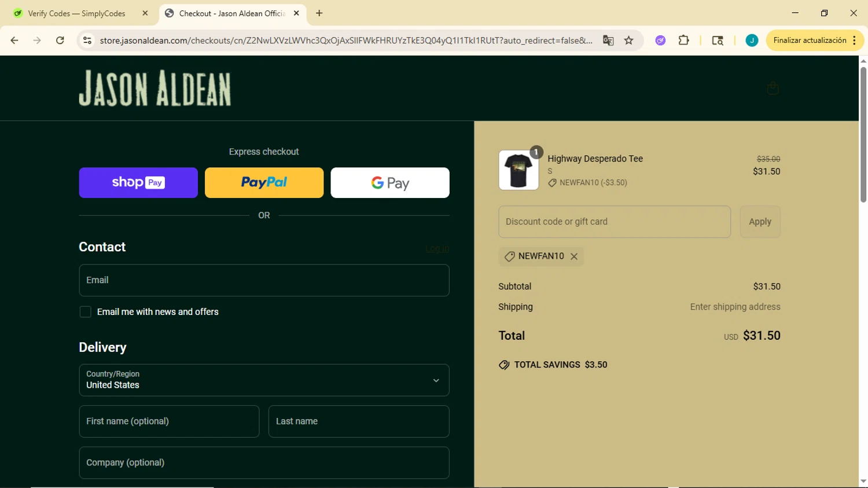
Task: Click the translate page icon
Action: (608, 41)
